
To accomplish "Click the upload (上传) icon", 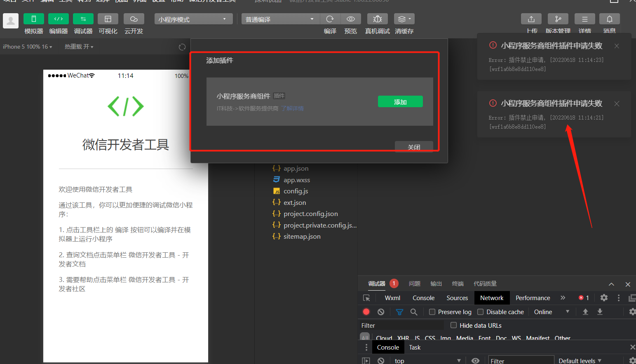I will [x=531, y=19].
